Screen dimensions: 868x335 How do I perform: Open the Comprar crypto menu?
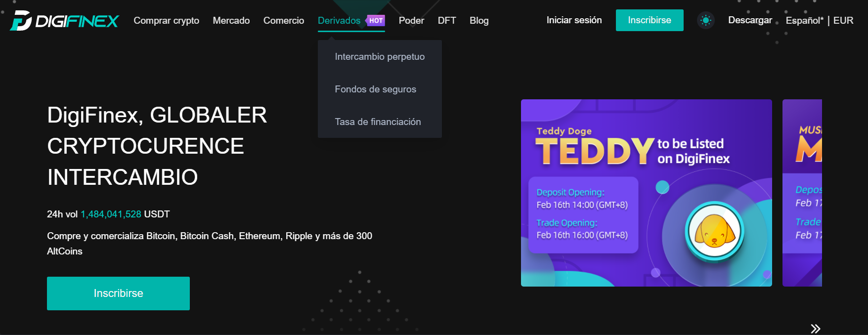(x=167, y=20)
